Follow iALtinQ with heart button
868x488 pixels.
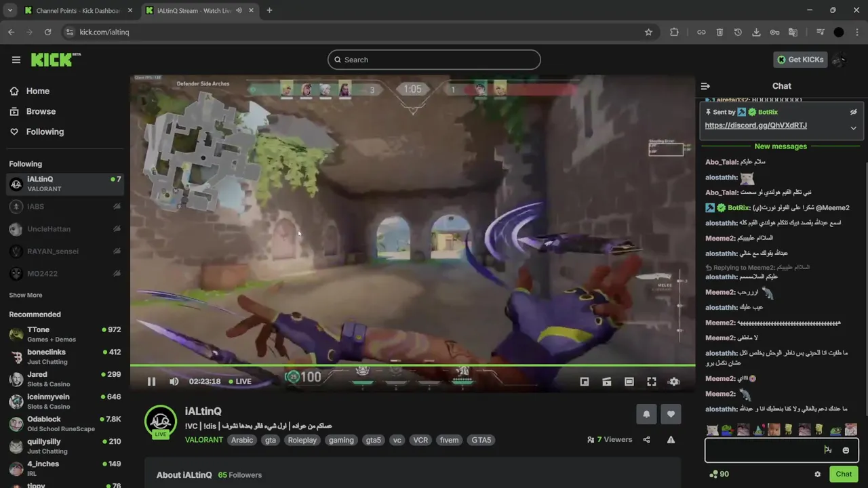tap(671, 414)
